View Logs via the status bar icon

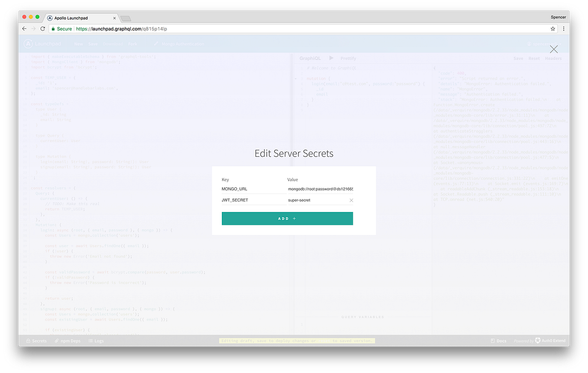pos(96,341)
